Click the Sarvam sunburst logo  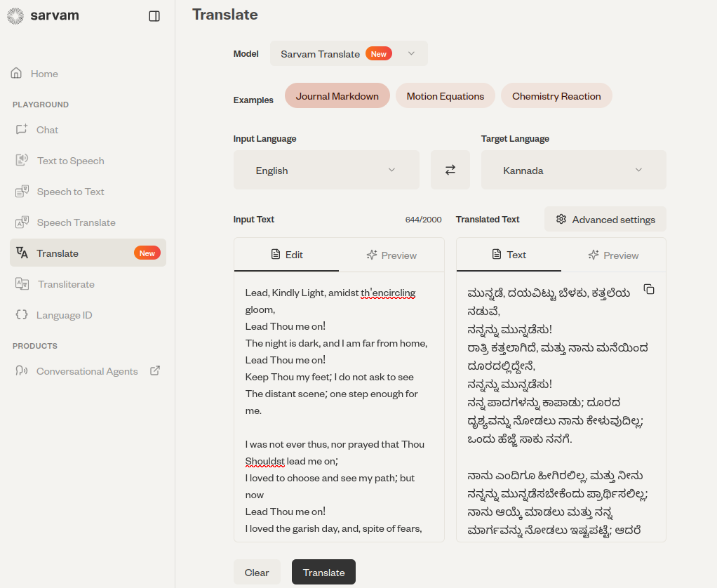pyautogui.click(x=15, y=16)
